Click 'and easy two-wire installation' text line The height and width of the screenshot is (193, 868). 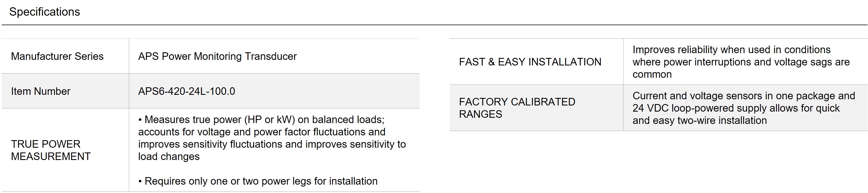click(x=699, y=121)
